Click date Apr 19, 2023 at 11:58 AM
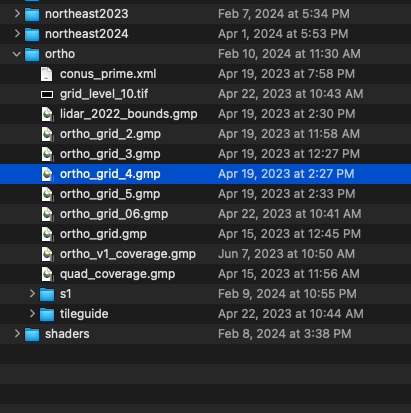Screen dimensions: 411x413 [289, 134]
